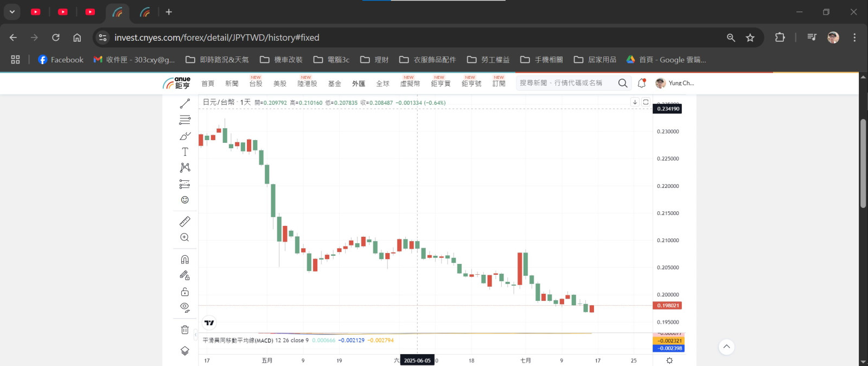This screenshot has height=366, width=868.
Task: Open a new browser tab
Action: (169, 12)
